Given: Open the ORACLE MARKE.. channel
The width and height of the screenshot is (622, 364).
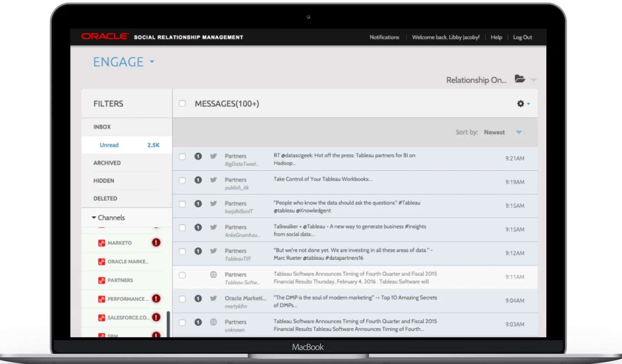Looking at the screenshot, I should click(x=128, y=262).
